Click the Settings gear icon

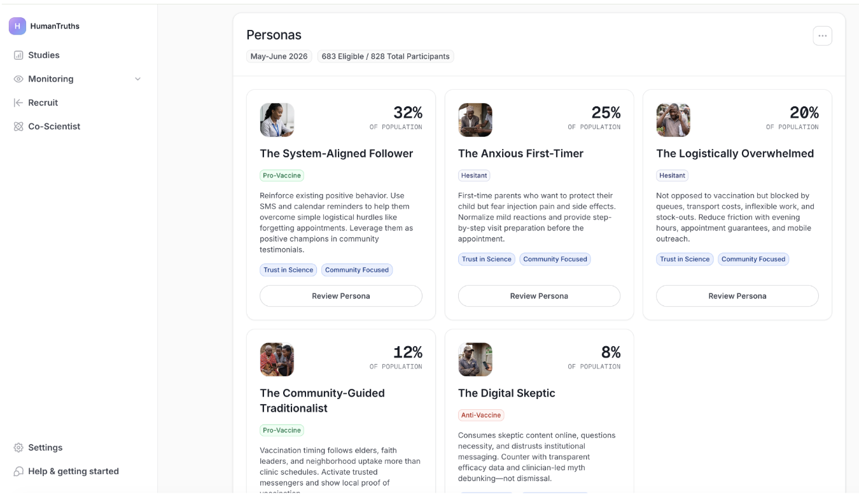(x=18, y=448)
